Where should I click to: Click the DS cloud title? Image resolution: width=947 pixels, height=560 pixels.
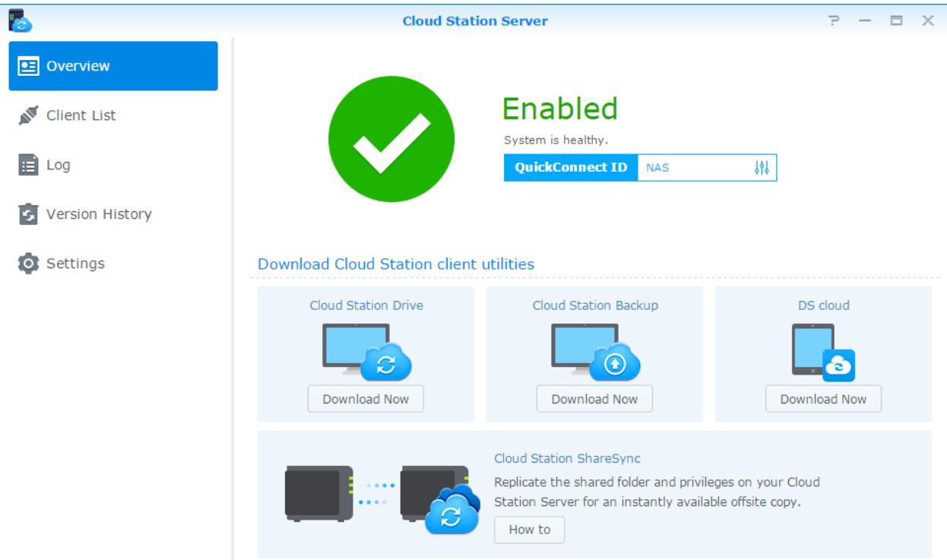[x=824, y=305]
